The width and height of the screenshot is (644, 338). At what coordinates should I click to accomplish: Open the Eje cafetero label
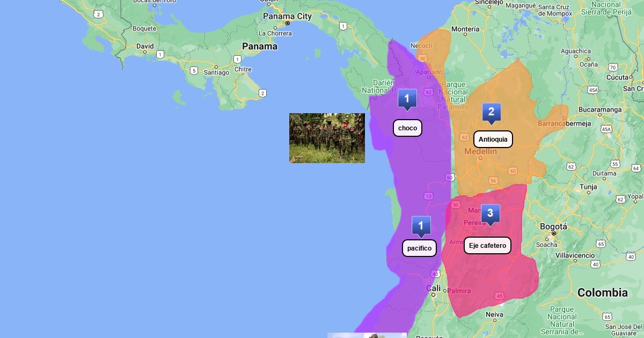coord(487,246)
